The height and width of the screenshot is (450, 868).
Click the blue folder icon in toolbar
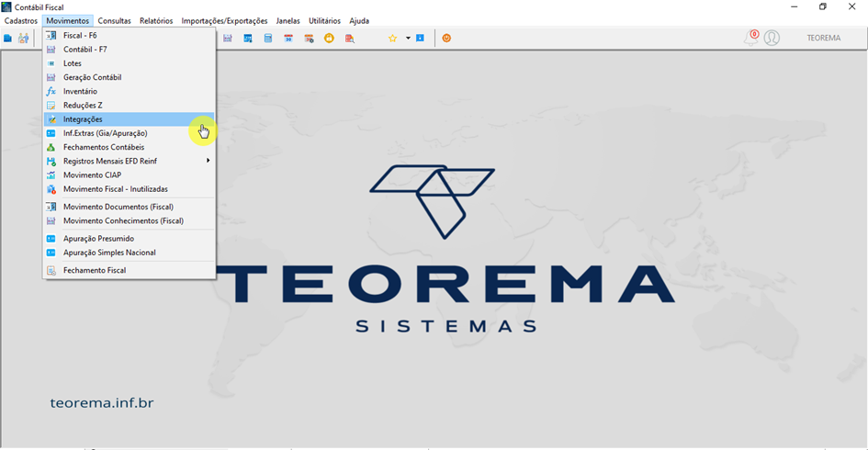coord(7,39)
